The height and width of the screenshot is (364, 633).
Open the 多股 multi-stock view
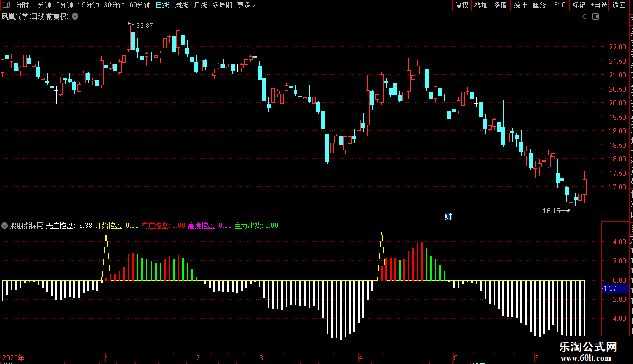500,5
